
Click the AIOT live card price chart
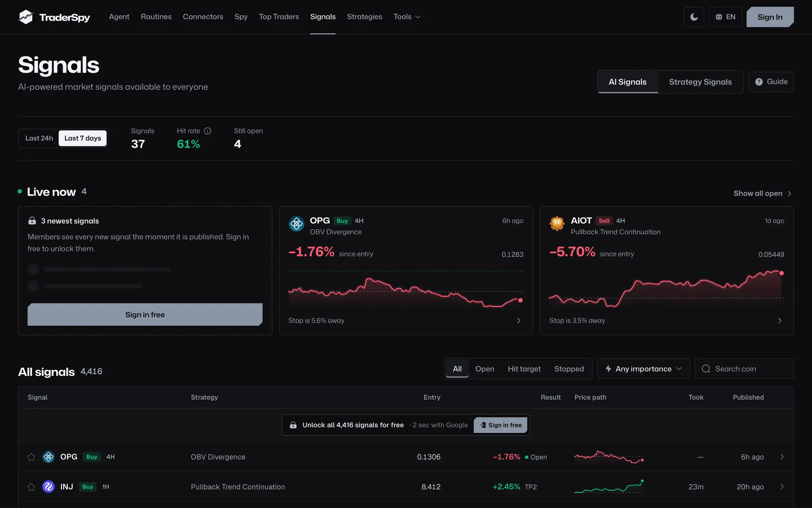pos(666,289)
